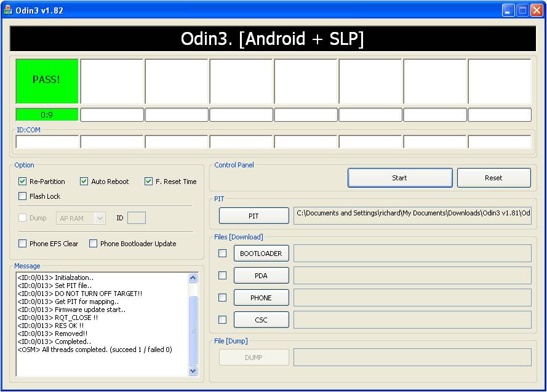Close the Odin3 window
Screen dimensions: 547x392
tap(536, 10)
